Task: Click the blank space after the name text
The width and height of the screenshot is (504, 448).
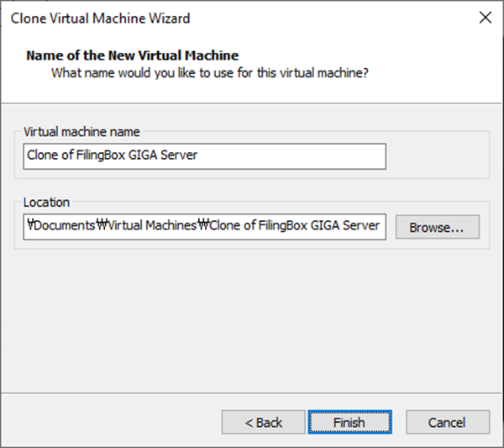Action: point(294,156)
